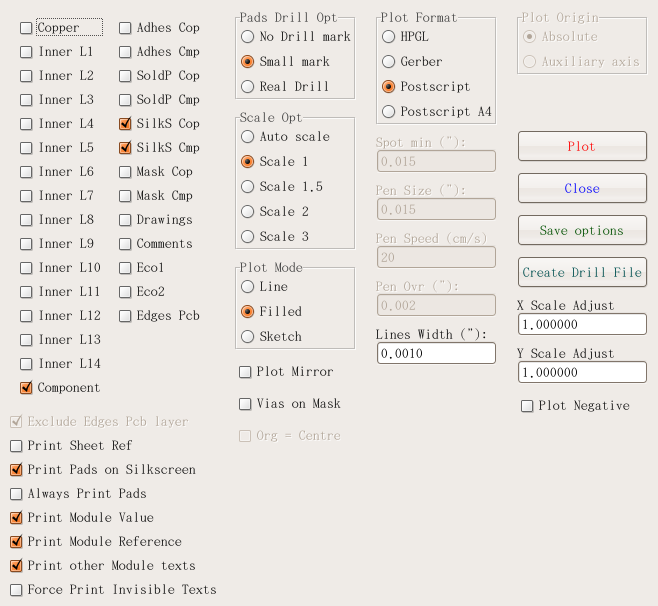
Task: Select Auto scale radio button
Action: click(x=247, y=137)
